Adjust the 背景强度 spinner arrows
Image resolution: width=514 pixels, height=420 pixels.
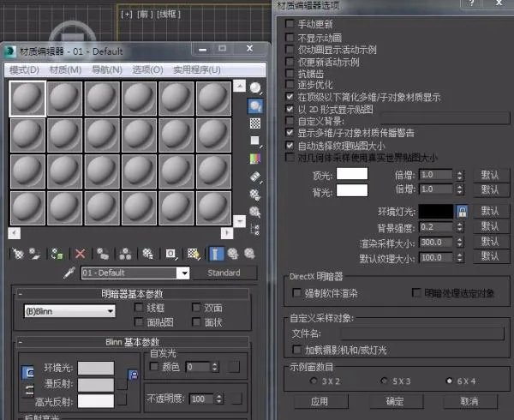(x=459, y=227)
